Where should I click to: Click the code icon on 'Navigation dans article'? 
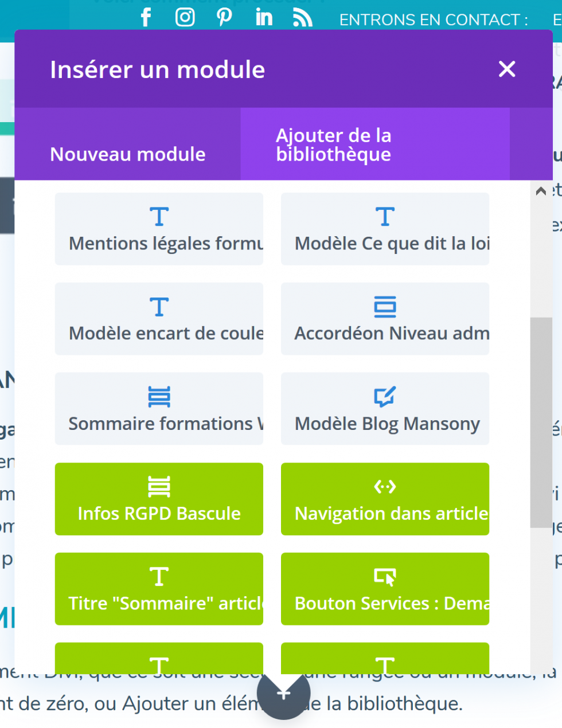[385, 486]
